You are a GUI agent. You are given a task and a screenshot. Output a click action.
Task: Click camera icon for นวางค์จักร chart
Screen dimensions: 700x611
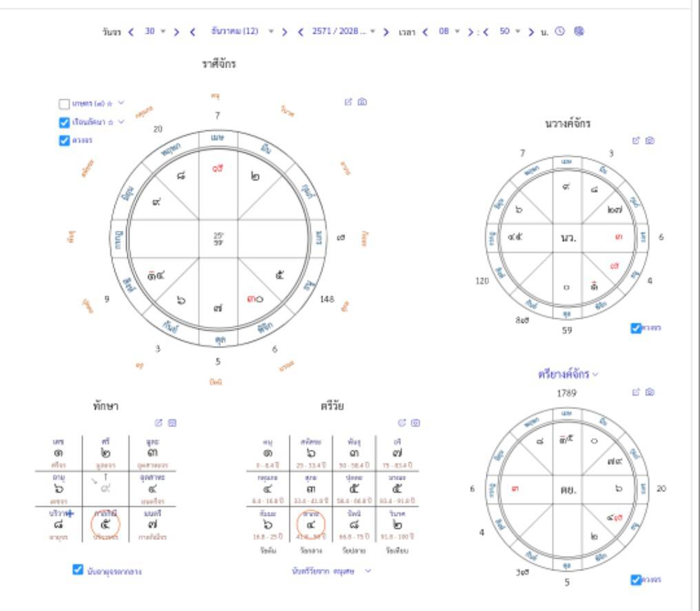coord(650,141)
